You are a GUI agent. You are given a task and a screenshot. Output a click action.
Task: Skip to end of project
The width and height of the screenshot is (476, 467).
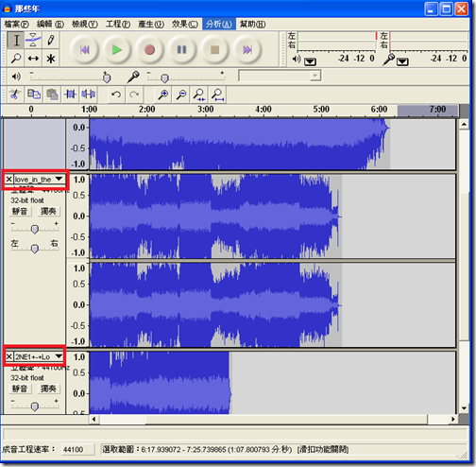(247, 49)
